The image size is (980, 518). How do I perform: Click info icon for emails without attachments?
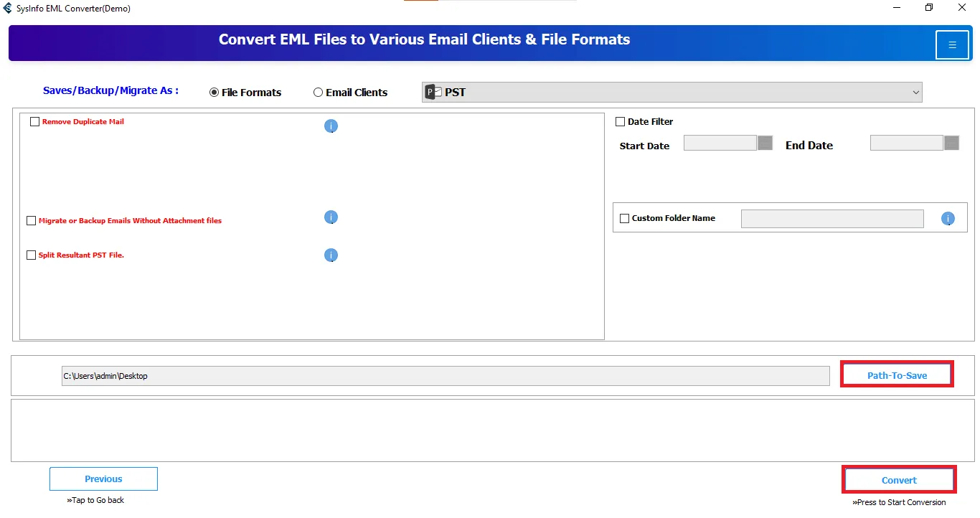[331, 217]
